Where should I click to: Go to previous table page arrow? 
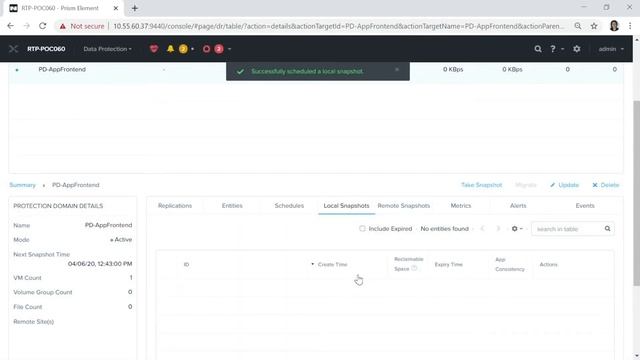[x=482, y=229]
